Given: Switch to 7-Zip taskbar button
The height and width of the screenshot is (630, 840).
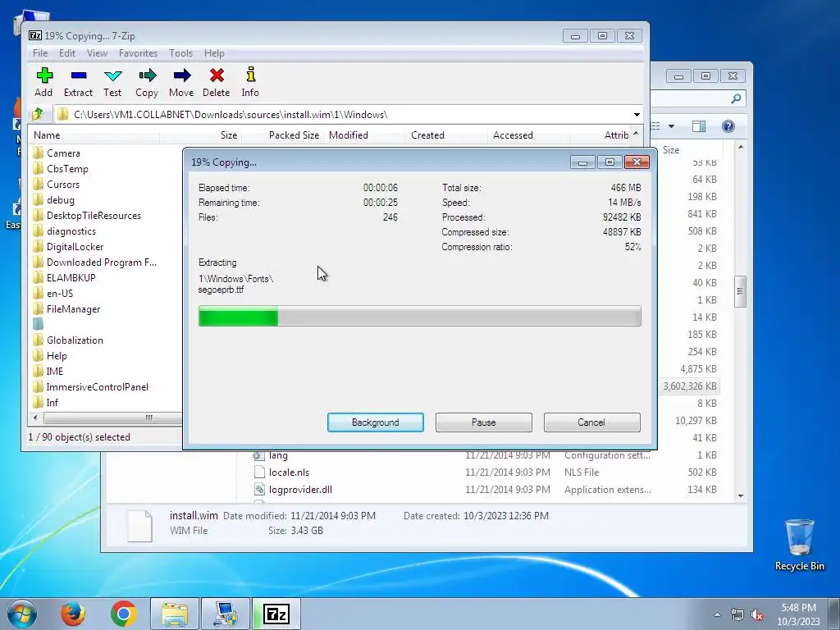Looking at the screenshot, I should point(276,614).
